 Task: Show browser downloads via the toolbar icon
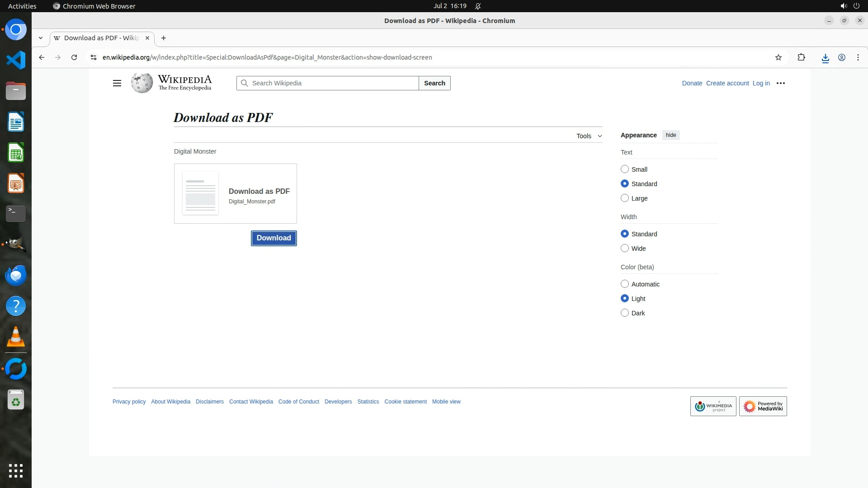pyautogui.click(x=825, y=57)
